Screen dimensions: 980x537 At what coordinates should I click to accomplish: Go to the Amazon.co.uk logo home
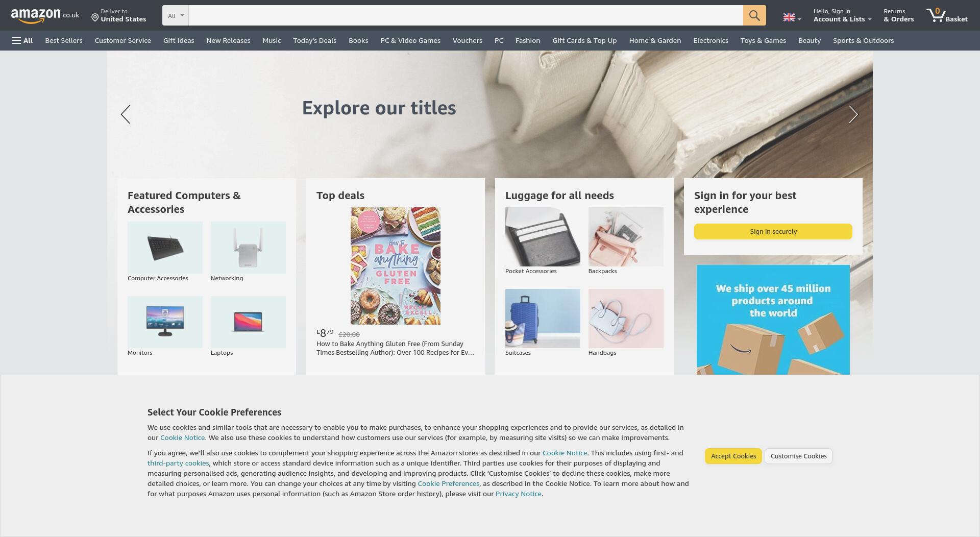tap(45, 15)
